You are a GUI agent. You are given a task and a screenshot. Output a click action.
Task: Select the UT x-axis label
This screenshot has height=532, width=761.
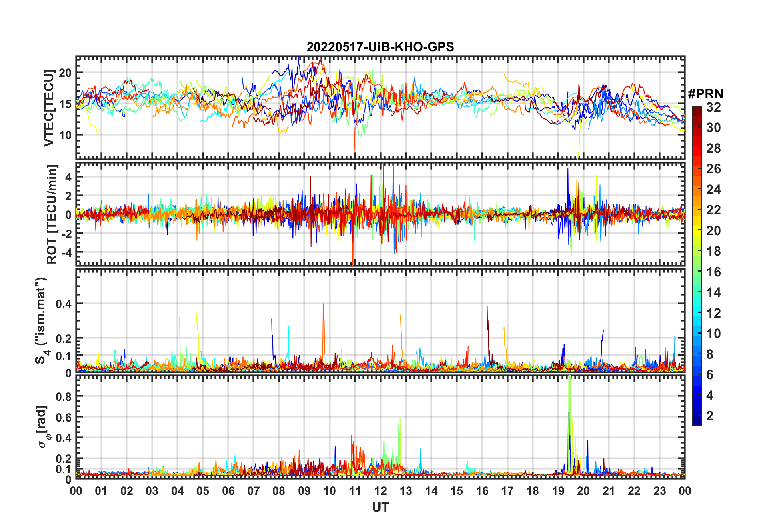click(x=380, y=508)
